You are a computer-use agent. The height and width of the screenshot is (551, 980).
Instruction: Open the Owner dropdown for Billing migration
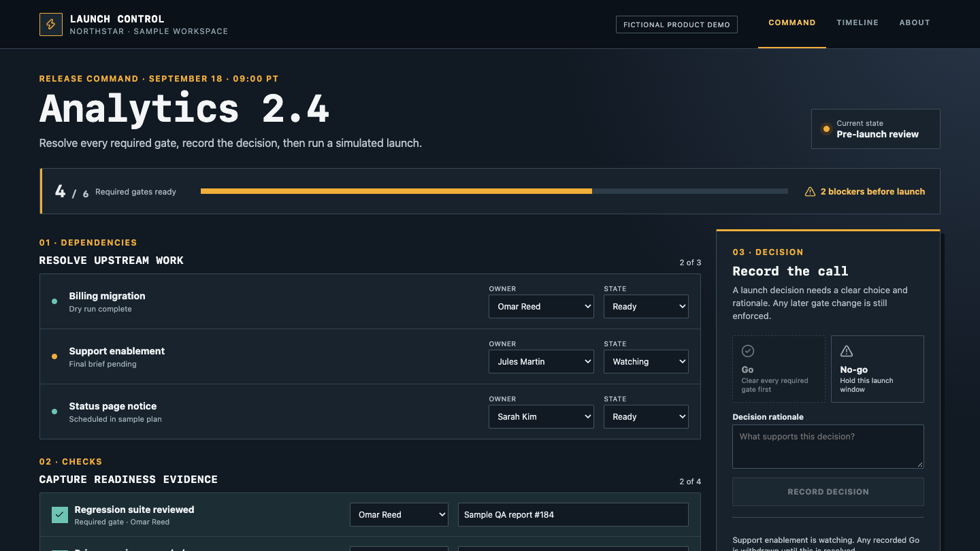pos(541,306)
